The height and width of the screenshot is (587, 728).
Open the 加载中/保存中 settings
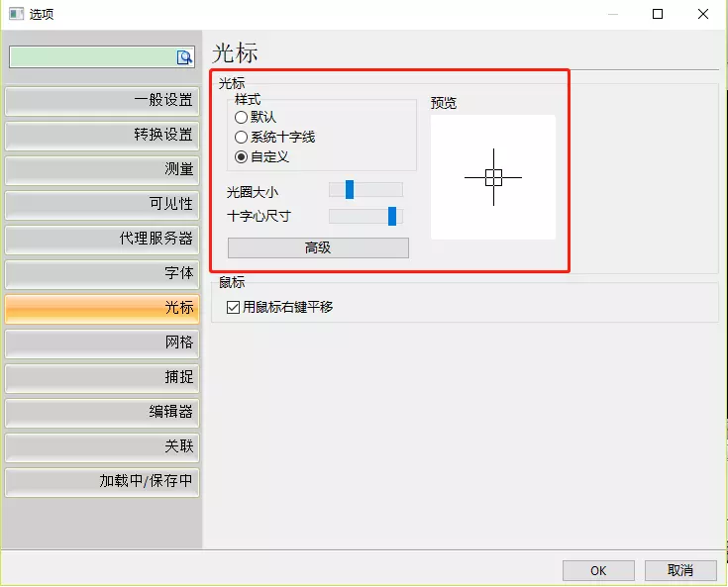[x=102, y=482]
